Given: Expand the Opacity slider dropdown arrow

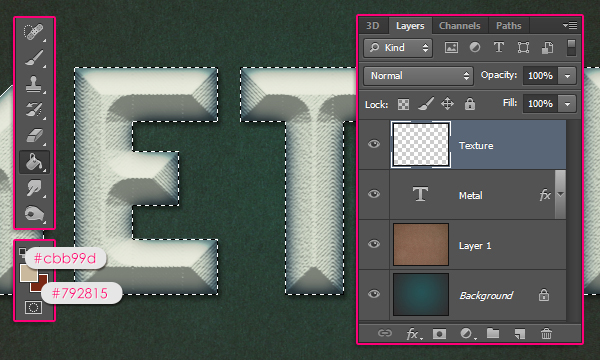Looking at the screenshot, I should pos(567,76).
